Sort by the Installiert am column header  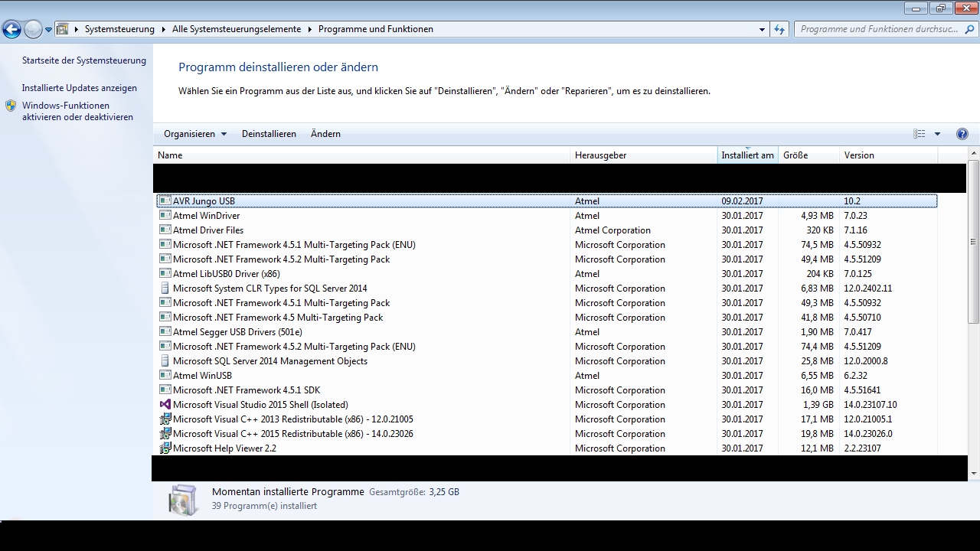pyautogui.click(x=747, y=155)
